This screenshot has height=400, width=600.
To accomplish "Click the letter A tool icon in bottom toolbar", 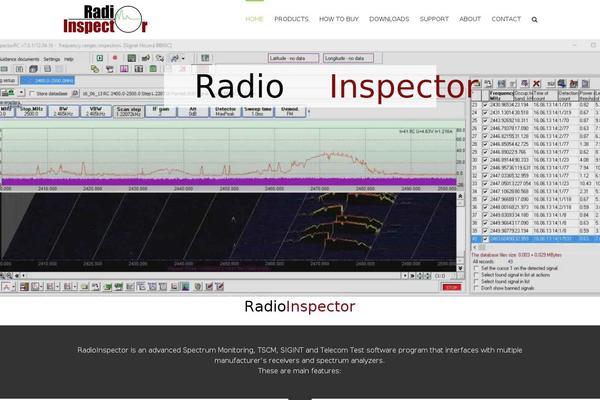I will 7,287.
